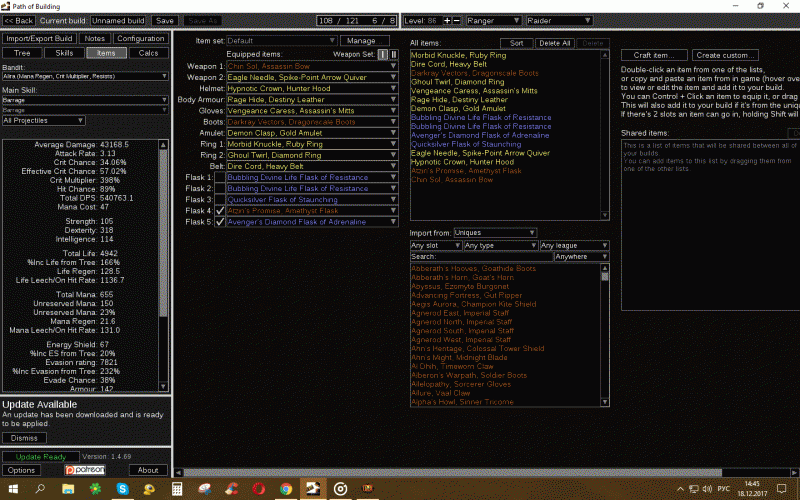Open taskbar search magnifier
Screen dimensions: 800x500
point(40,489)
